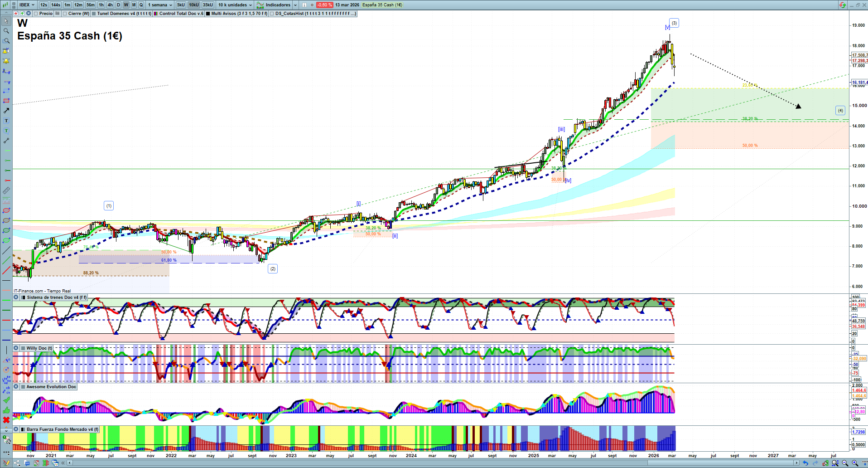The image size is (868, 468).
Task: Toggle the Precio checkbox
Action: 37,14
